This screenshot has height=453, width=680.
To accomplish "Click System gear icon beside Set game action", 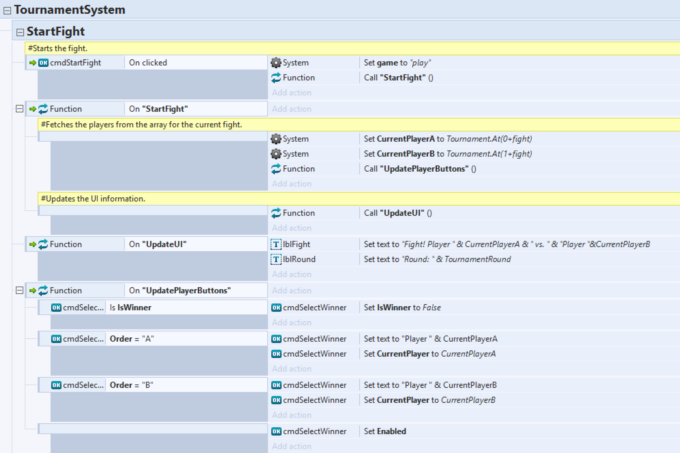I will tap(276, 62).
